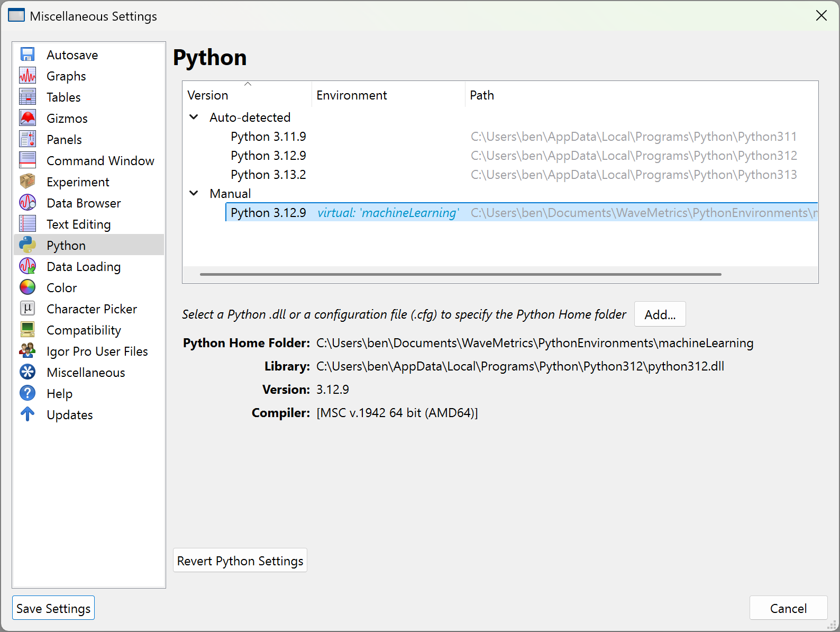
Task: Collapse the Auto-detected group
Action: pyautogui.click(x=194, y=118)
